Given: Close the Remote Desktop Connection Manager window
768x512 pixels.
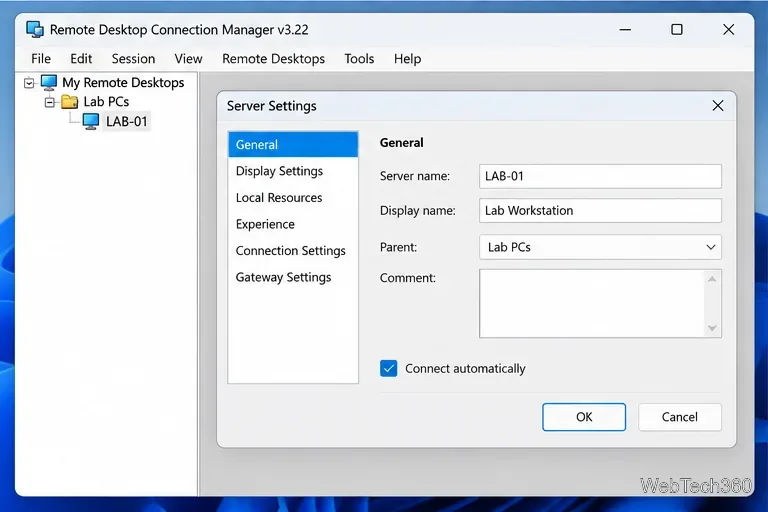Looking at the screenshot, I should (x=728, y=29).
